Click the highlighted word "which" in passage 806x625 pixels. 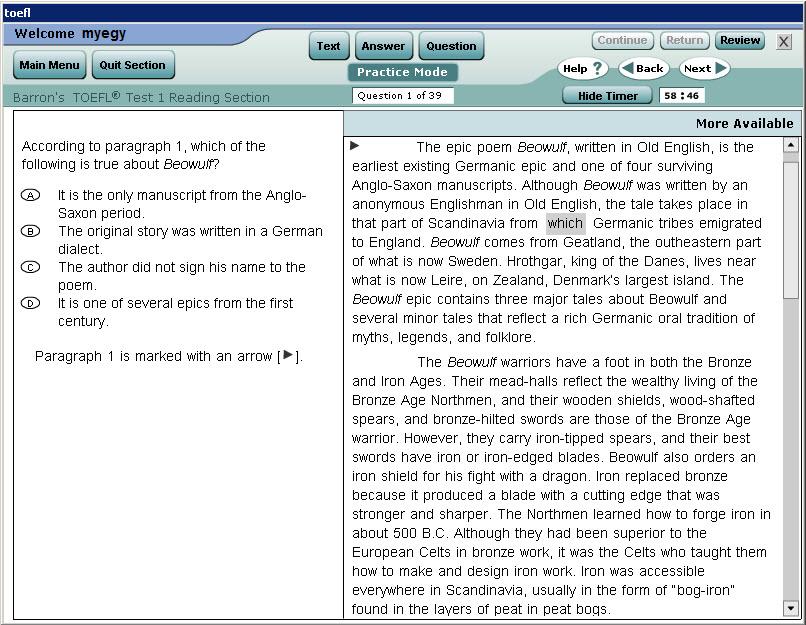(565, 223)
